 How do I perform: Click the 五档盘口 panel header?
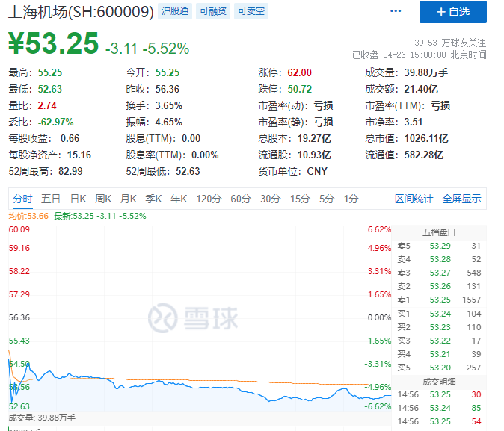[x=439, y=232]
